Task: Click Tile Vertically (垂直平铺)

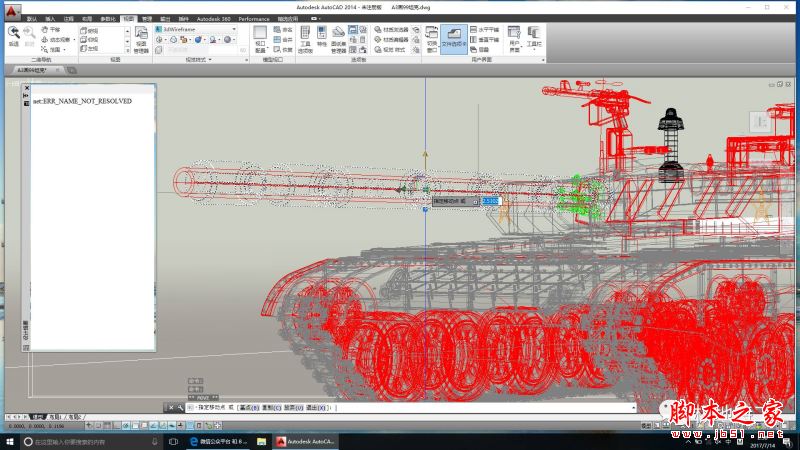Action: (x=485, y=39)
